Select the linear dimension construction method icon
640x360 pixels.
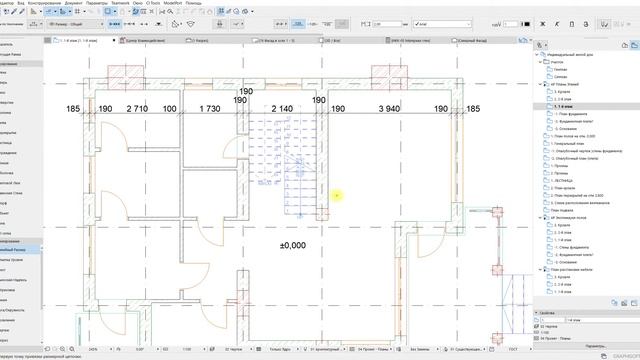[114, 24]
